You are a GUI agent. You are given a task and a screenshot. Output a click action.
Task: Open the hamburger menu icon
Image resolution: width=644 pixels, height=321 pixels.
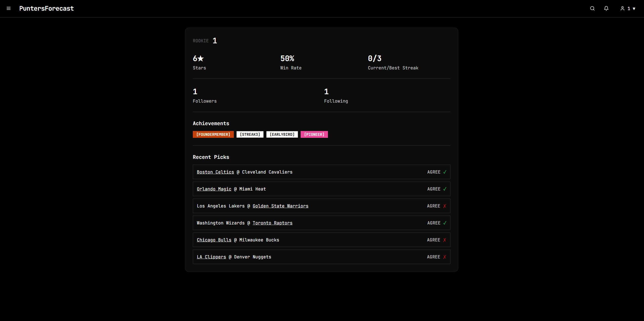click(x=9, y=9)
